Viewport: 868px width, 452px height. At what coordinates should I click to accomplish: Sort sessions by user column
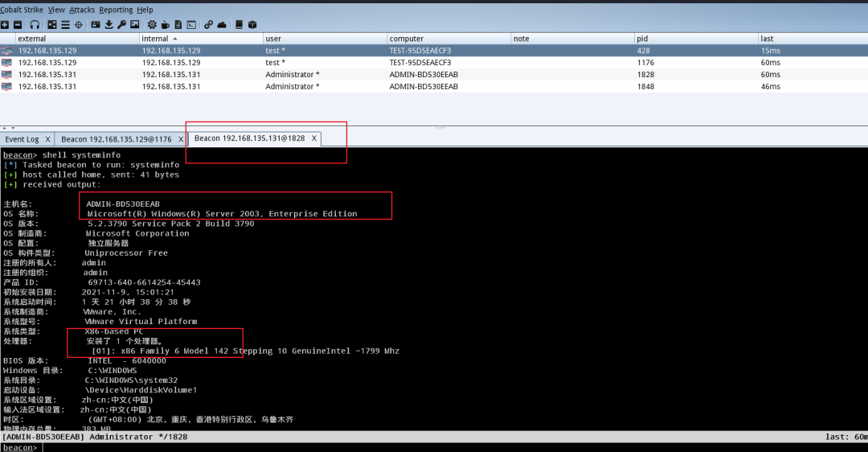click(325, 39)
